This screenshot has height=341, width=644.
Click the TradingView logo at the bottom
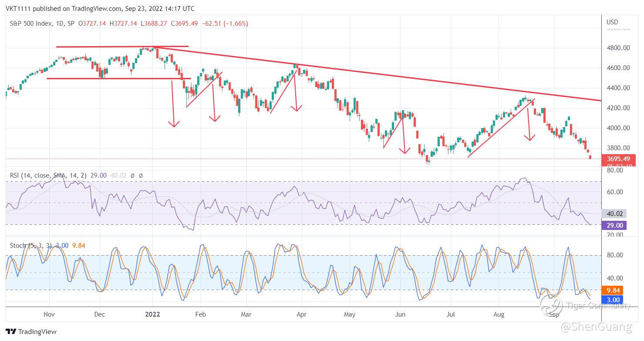coord(31,331)
